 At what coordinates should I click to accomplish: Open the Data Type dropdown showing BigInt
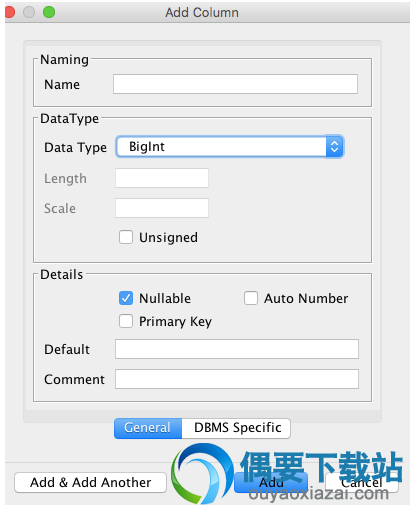tap(230, 147)
